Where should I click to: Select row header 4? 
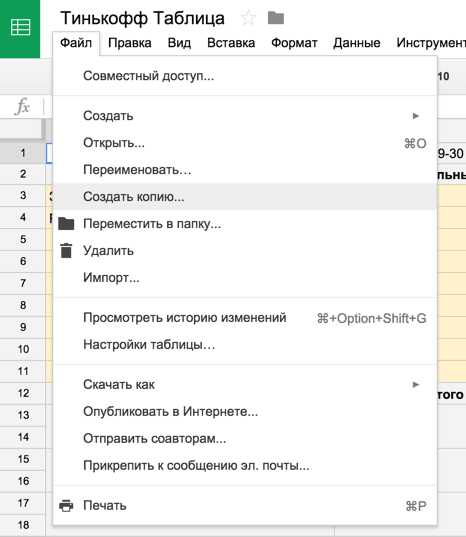click(23, 217)
